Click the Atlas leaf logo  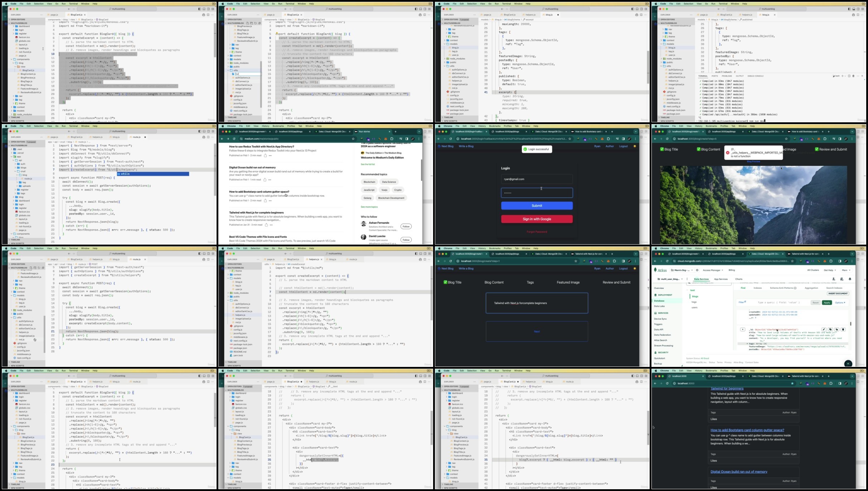(655, 270)
